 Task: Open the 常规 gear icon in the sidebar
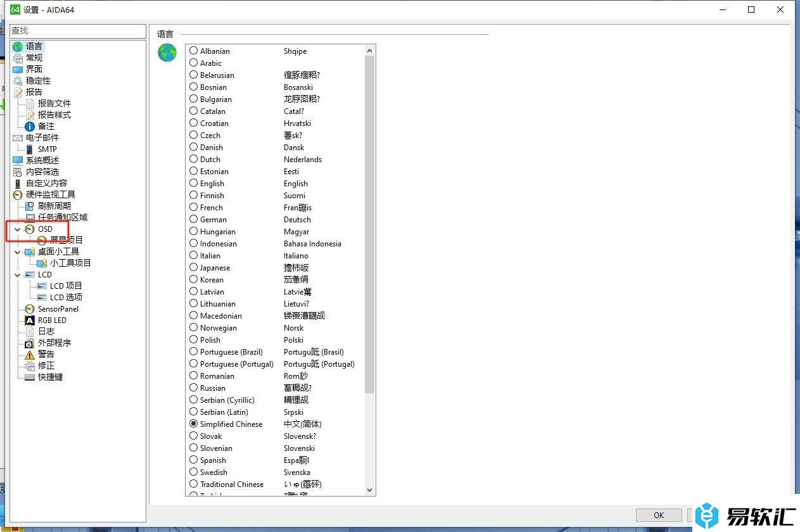(18, 58)
